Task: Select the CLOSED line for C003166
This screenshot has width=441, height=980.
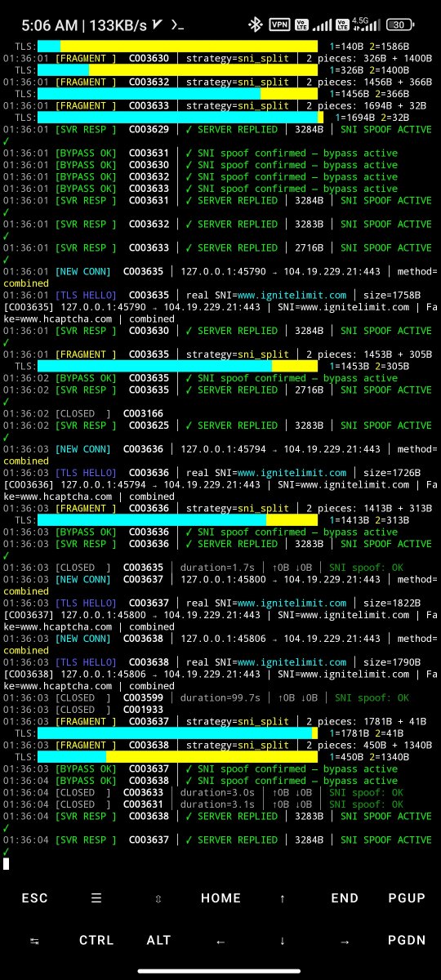Action: pyautogui.click(x=83, y=414)
